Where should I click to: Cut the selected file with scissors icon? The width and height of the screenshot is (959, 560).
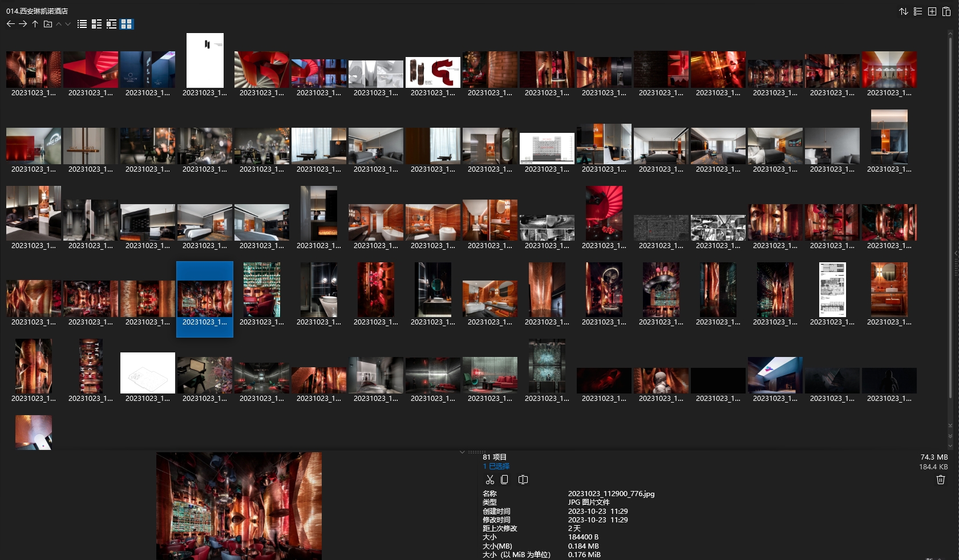pyautogui.click(x=489, y=480)
